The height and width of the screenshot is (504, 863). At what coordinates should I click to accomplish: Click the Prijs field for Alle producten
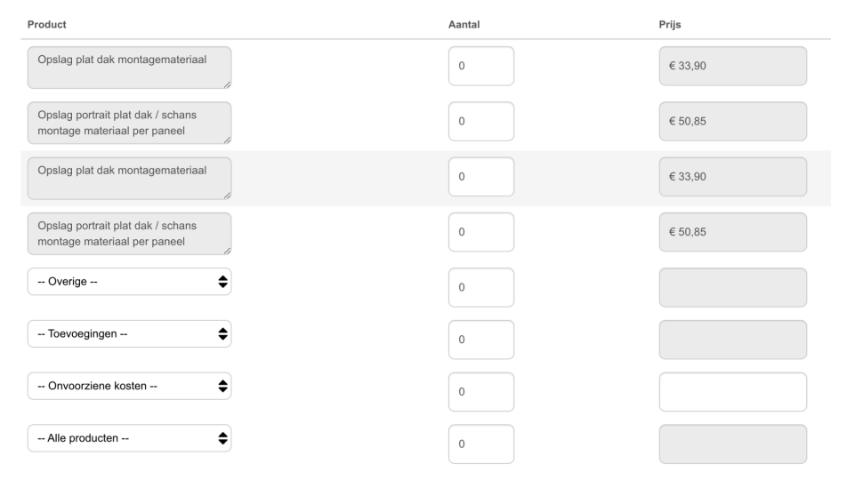click(x=732, y=444)
